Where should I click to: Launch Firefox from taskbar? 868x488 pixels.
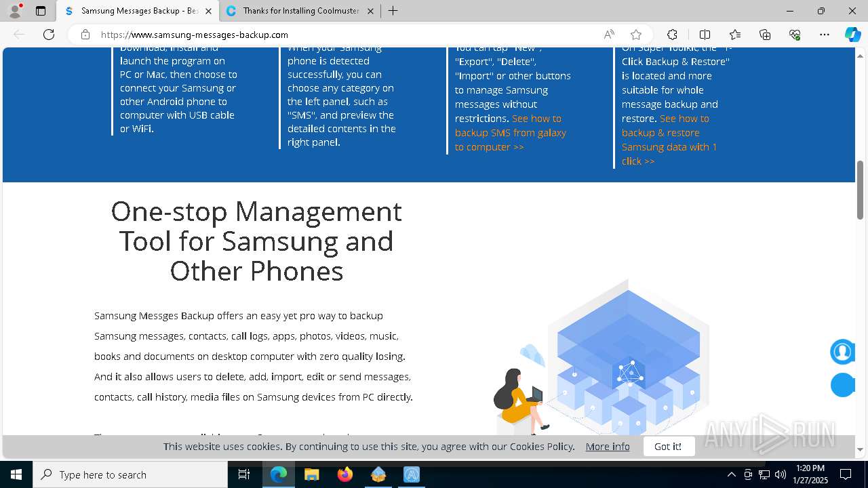pyautogui.click(x=345, y=474)
